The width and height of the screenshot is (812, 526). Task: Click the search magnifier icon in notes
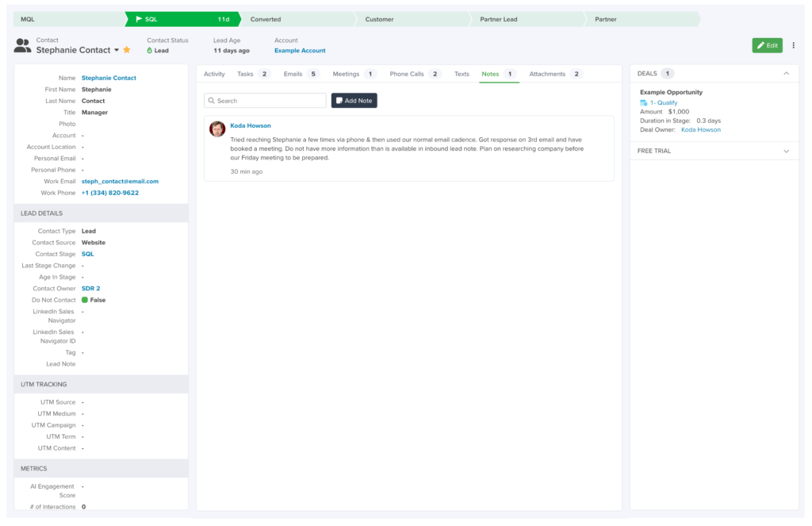211,101
